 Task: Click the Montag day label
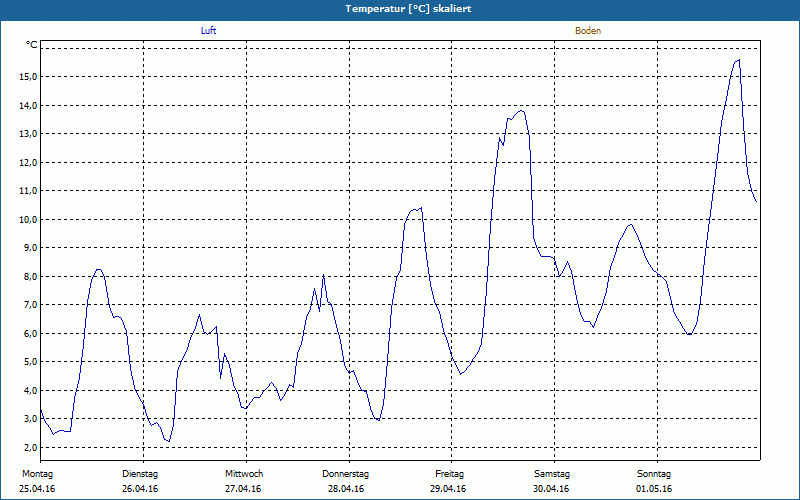tap(37, 474)
